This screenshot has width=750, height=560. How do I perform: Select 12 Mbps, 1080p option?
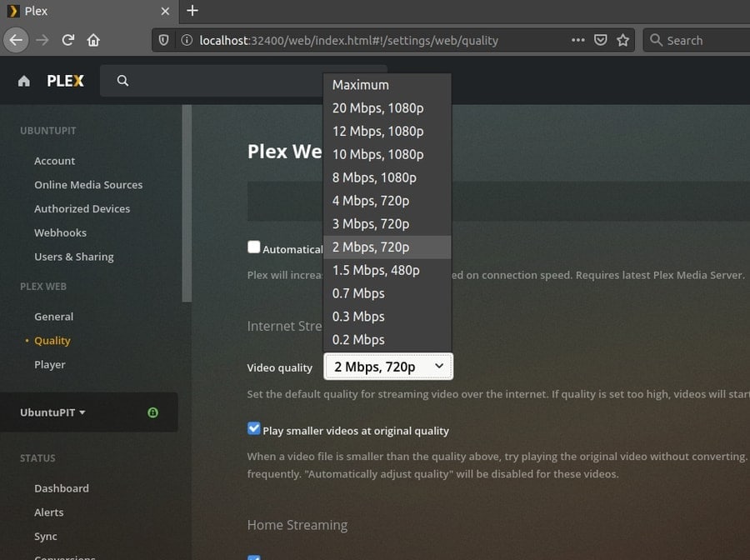pyautogui.click(x=387, y=131)
